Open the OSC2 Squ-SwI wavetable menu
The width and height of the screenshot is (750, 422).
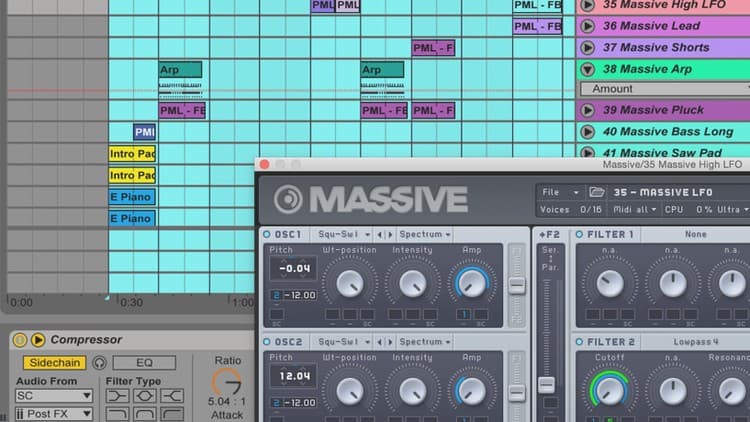343,342
